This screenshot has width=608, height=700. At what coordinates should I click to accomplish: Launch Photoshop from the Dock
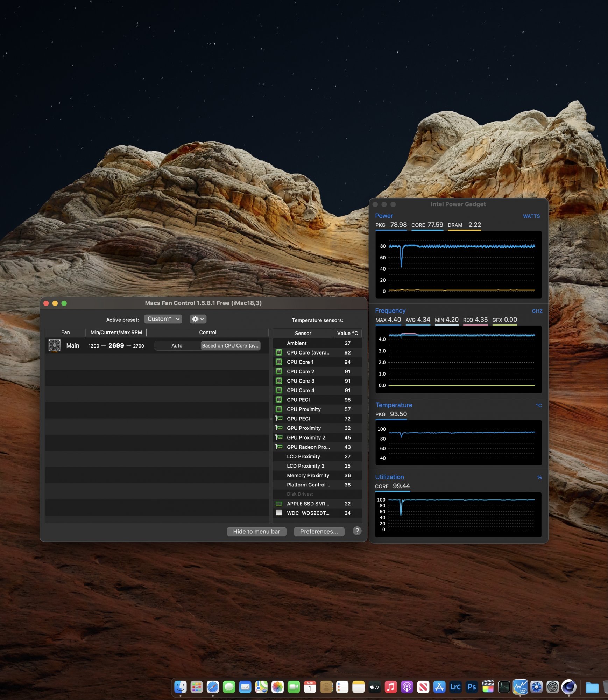[x=472, y=687]
